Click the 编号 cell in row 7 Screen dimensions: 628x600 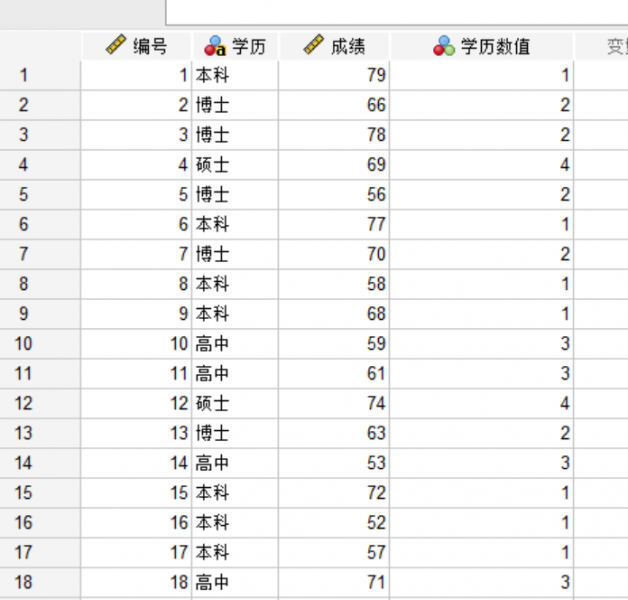137,254
